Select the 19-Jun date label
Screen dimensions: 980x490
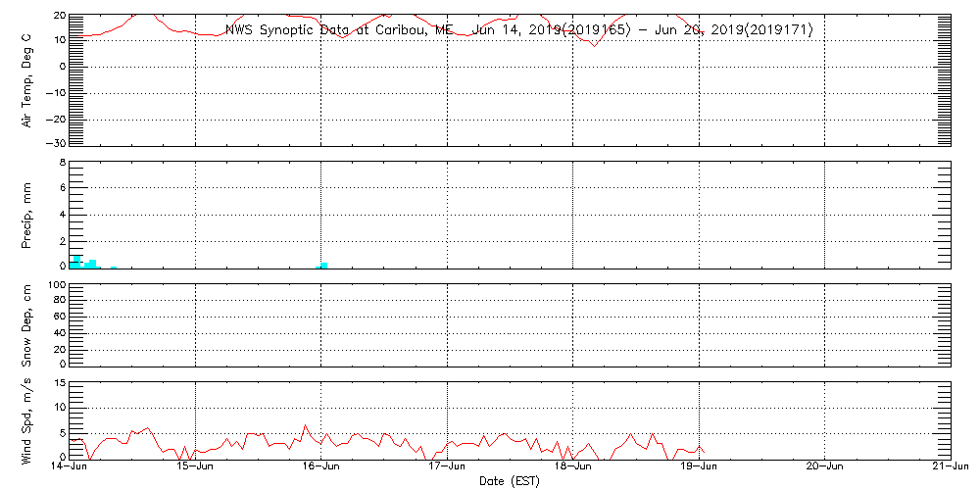[700, 467]
